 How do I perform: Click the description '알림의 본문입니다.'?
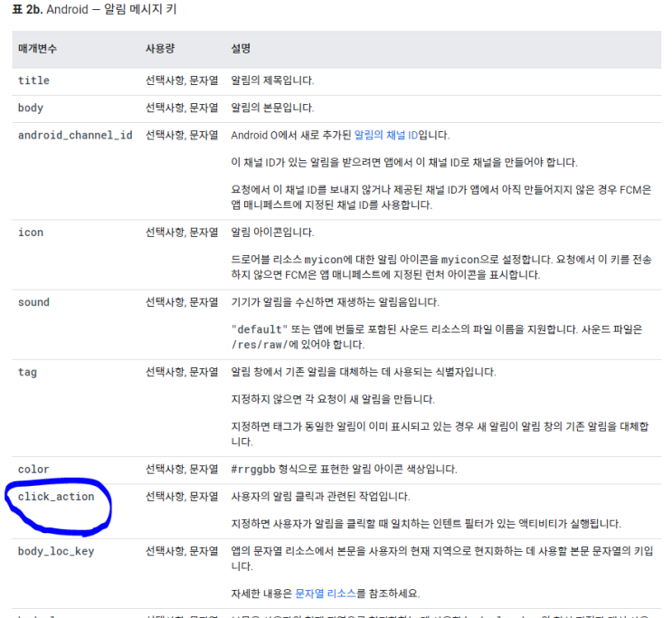pyautogui.click(x=272, y=108)
